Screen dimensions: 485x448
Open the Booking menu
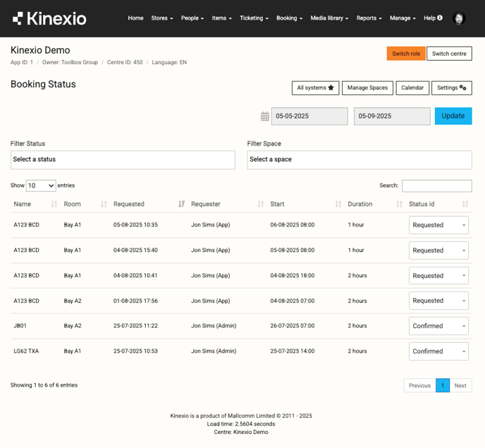[289, 18]
